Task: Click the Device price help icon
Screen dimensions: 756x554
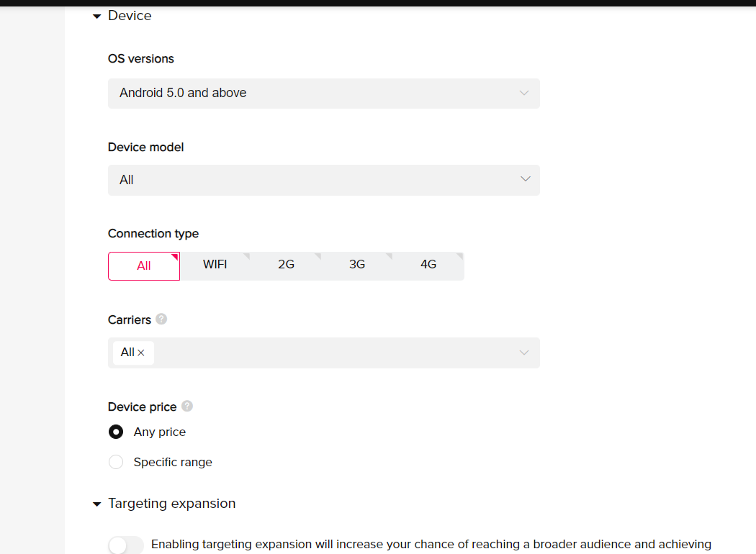Action: pos(187,406)
